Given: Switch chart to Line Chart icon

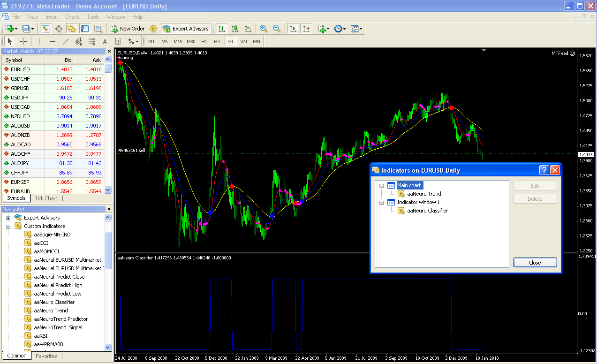Looking at the screenshot, I should (248, 29).
